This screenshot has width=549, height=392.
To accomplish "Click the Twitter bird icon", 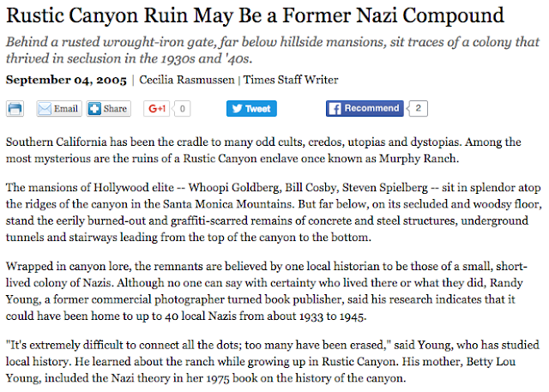I will click(236, 109).
